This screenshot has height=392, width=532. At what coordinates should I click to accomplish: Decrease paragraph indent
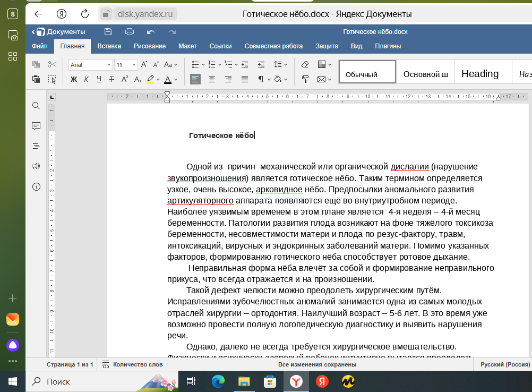(245, 64)
